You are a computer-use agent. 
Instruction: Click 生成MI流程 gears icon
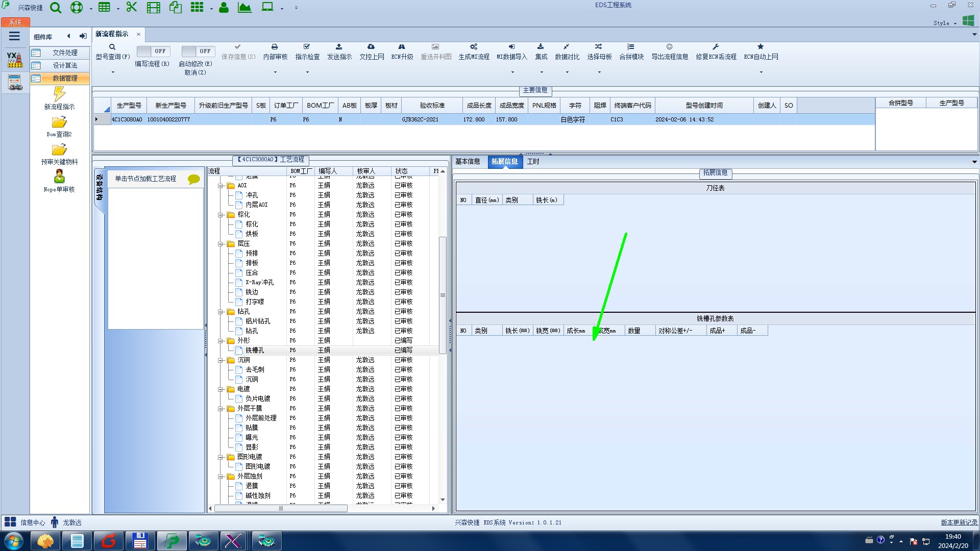tap(474, 46)
